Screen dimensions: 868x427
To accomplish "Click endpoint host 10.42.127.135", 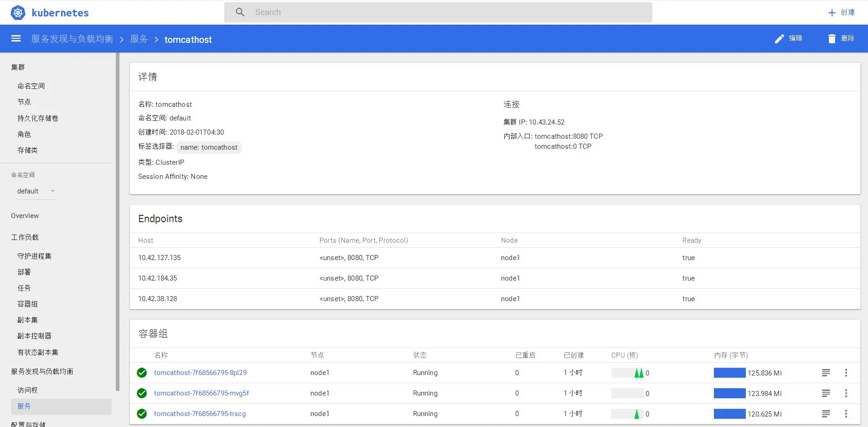I will (160, 258).
